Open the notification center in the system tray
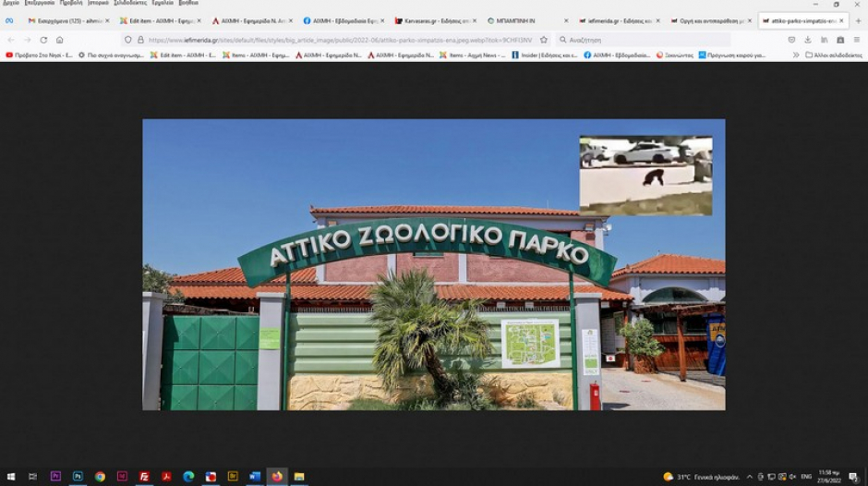The width and height of the screenshot is (868, 486). click(853, 477)
